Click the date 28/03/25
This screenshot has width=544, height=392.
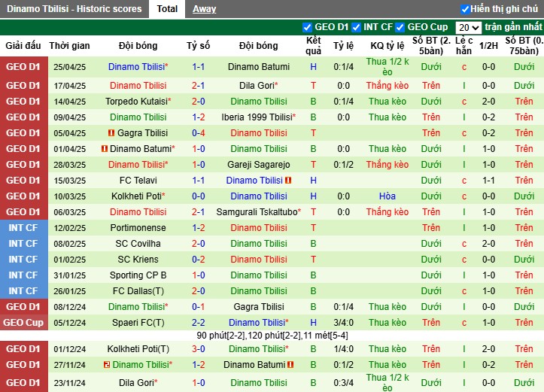(70, 165)
